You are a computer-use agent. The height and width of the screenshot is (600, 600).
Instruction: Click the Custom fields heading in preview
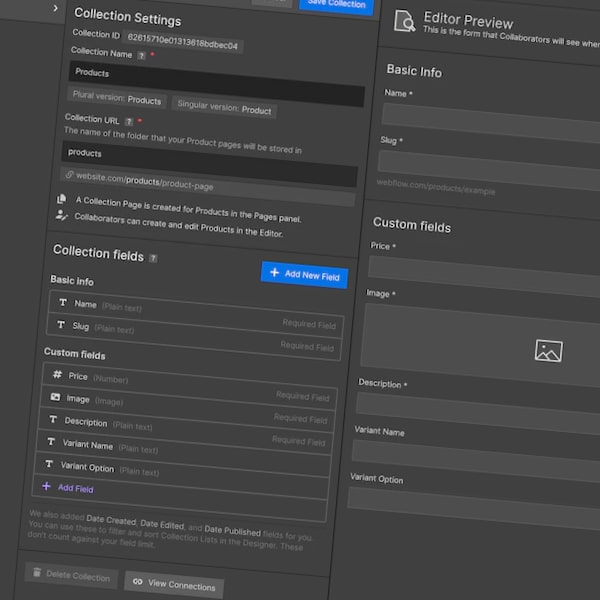412,225
